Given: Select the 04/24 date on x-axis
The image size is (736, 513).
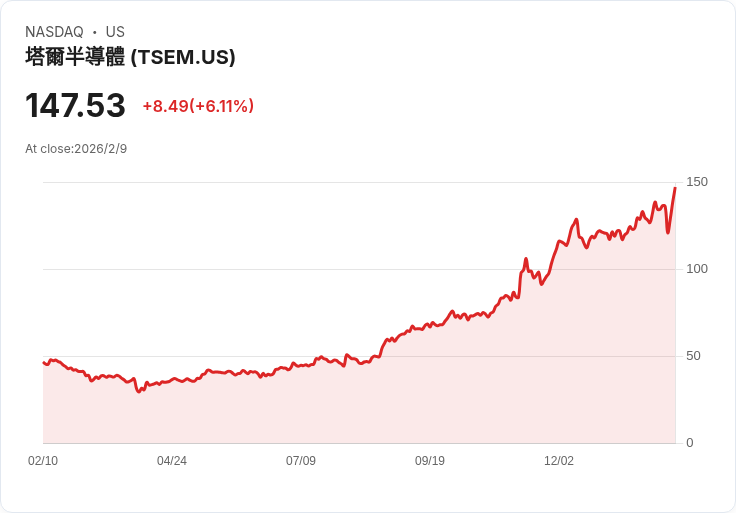Looking at the screenshot, I should (x=172, y=461).
